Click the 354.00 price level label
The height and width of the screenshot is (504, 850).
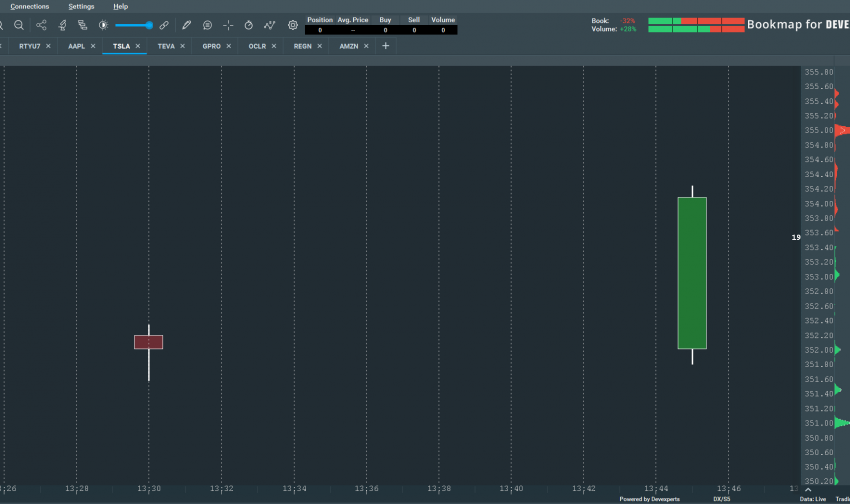coord(819,204)
